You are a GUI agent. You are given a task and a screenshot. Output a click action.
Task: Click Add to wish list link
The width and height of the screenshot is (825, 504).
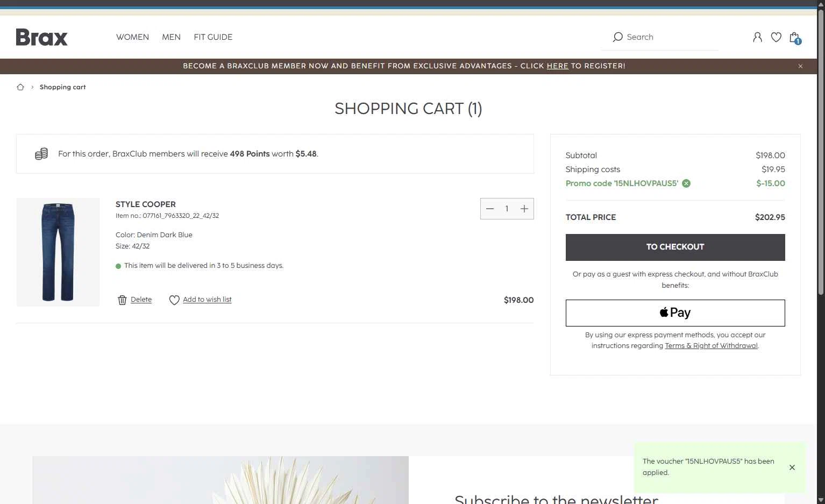point(207,300)
